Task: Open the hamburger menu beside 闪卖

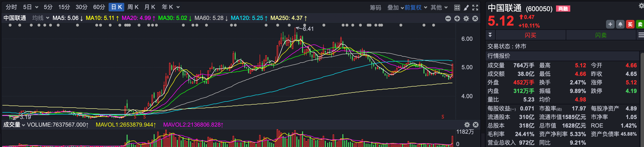Action: click(641, 35)
